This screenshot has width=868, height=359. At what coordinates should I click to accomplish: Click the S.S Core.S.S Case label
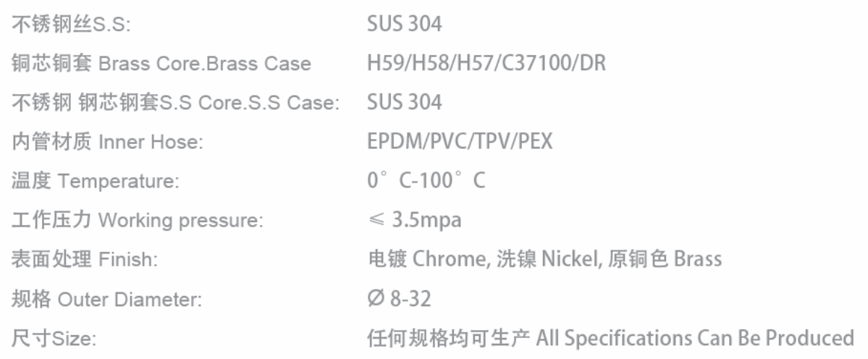pyautogui.click(x=176, y=103)
